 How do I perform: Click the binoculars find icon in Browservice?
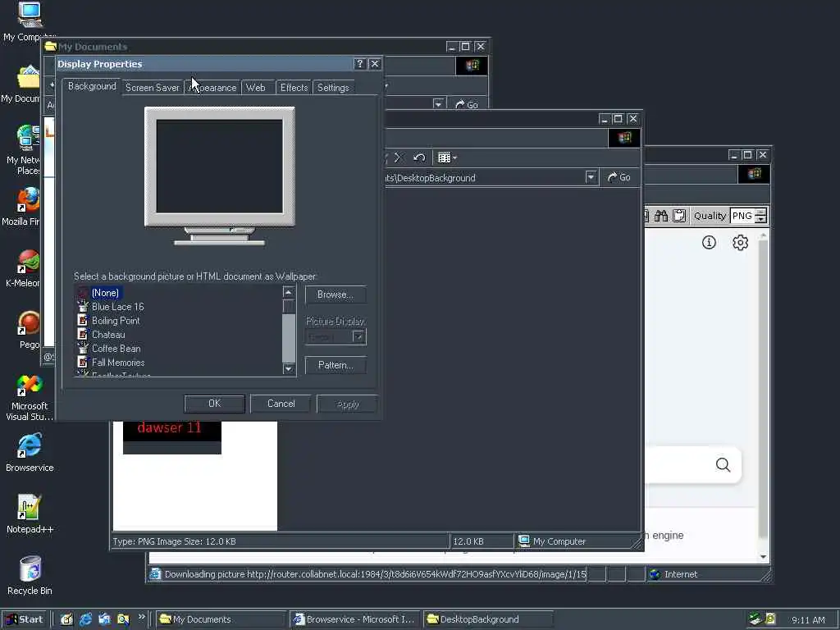[661, 216]
